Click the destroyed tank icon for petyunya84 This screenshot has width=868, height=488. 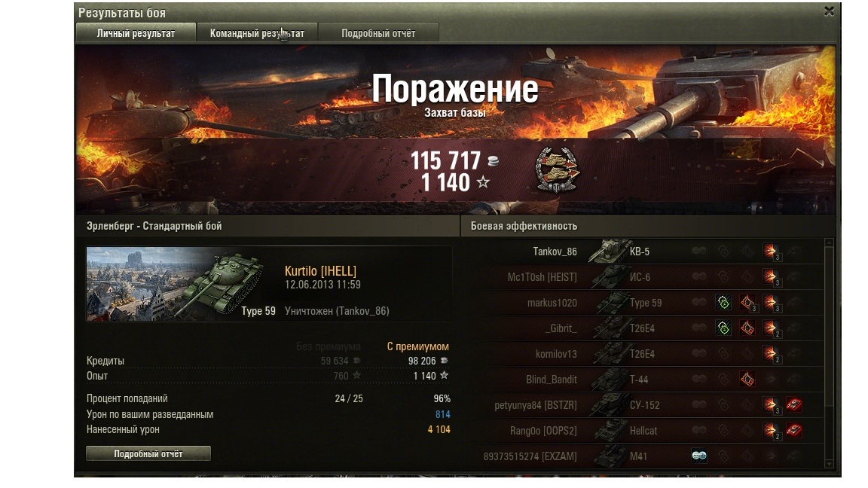pos(794,405)
